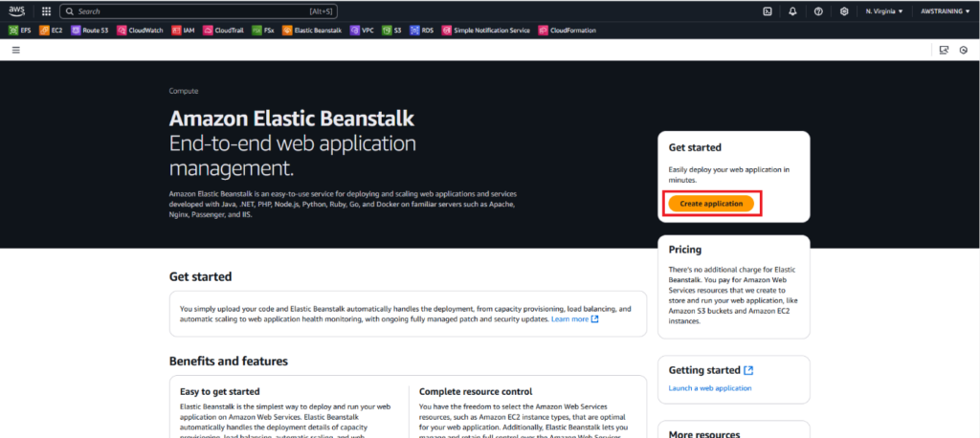Click the AWS logo home icon
The height and width of the screenshot is (438, 980).
[18, 11]
